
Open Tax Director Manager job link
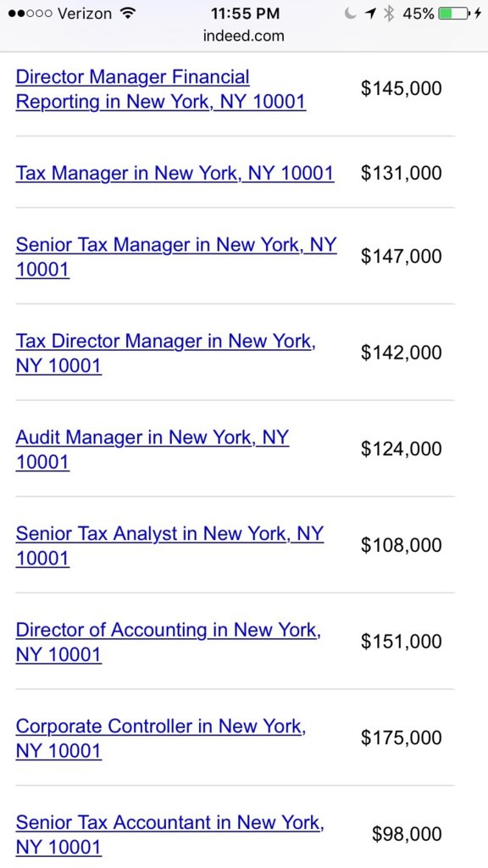(165, 353)
